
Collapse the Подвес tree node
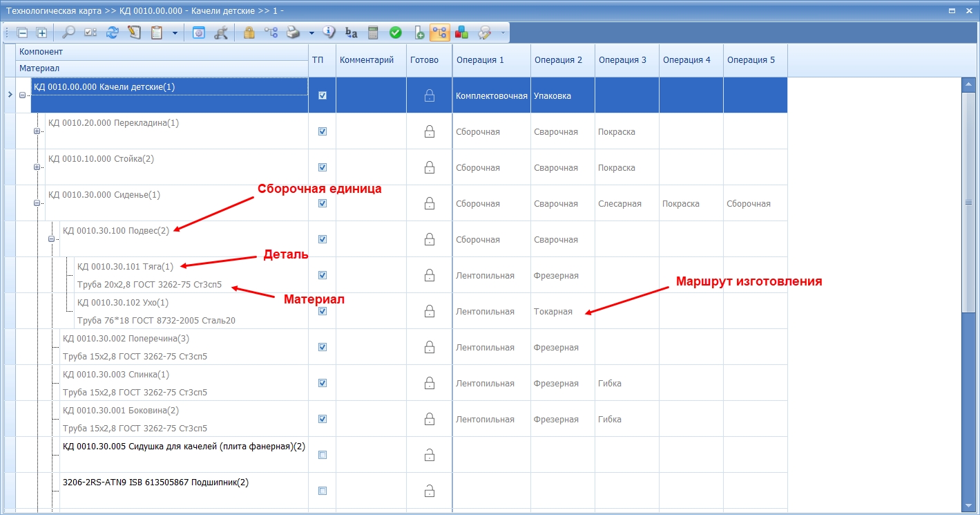[x=51, y=239]
